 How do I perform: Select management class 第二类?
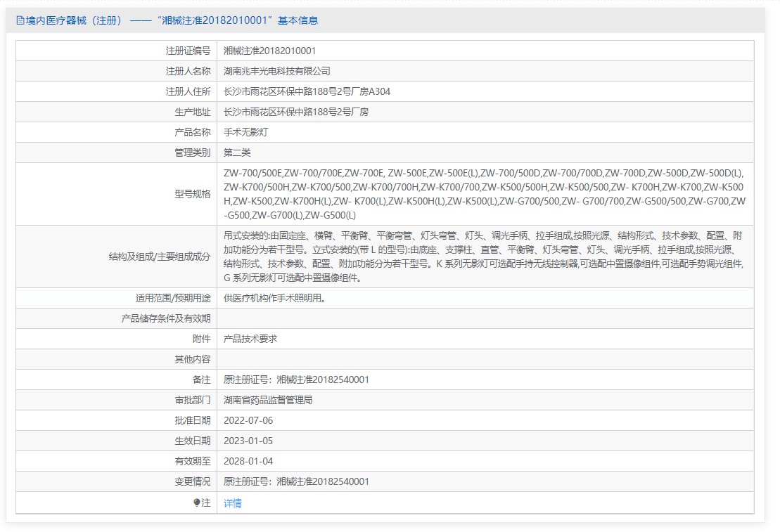pos(237,153)
